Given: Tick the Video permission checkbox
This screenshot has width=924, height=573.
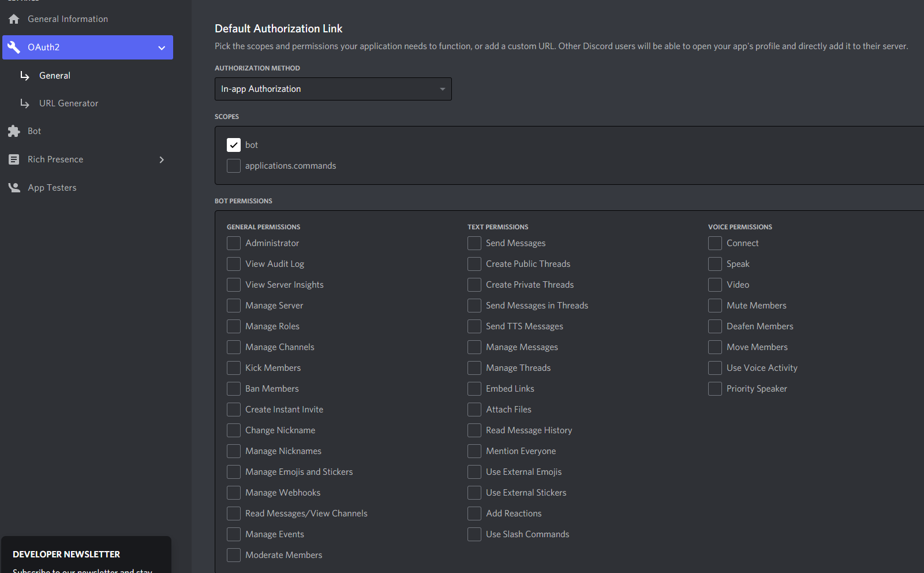Looking at the screenshot, I should (715, 285).
